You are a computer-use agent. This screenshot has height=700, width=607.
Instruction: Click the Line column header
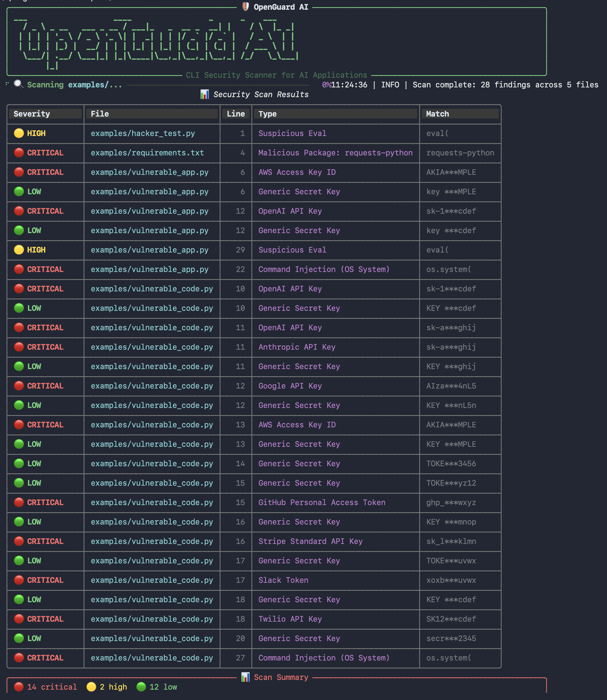point(236,114)
